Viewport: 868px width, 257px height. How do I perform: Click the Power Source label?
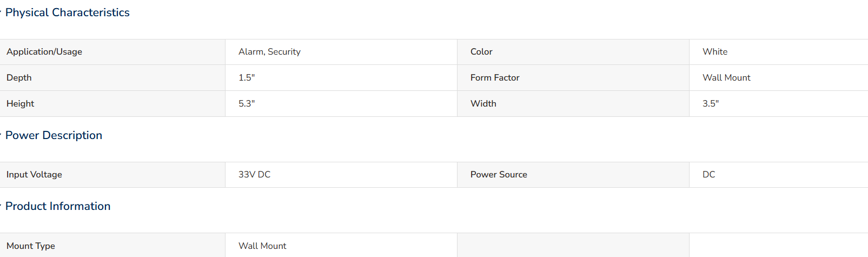499,175
